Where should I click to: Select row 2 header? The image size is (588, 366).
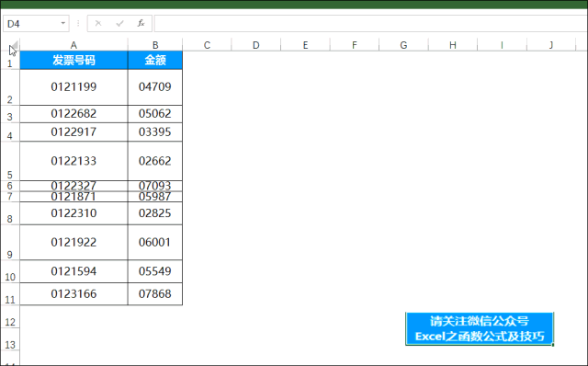point(10,87)
